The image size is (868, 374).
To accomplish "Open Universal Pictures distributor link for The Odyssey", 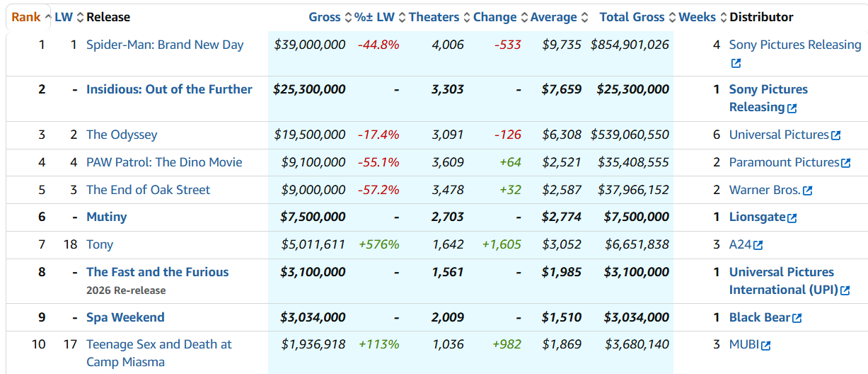I will 779,135.
